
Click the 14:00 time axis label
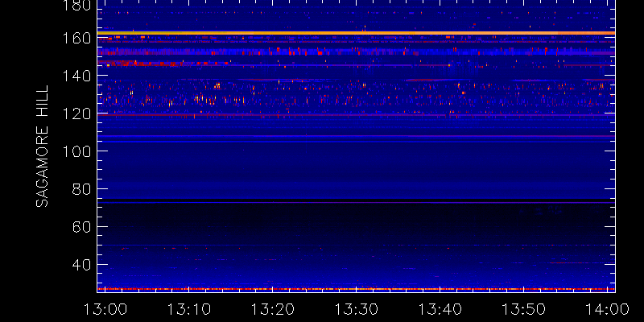[608, 308]
